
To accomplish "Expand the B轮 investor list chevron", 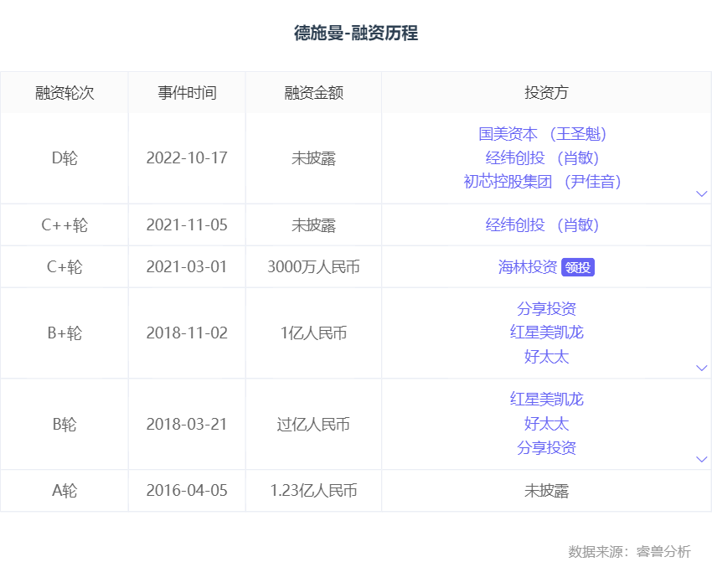I will tap(702, 459).
